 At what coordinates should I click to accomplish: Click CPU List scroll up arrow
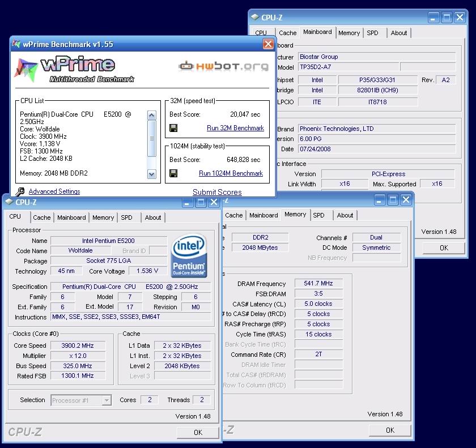[x=151, y=116]
